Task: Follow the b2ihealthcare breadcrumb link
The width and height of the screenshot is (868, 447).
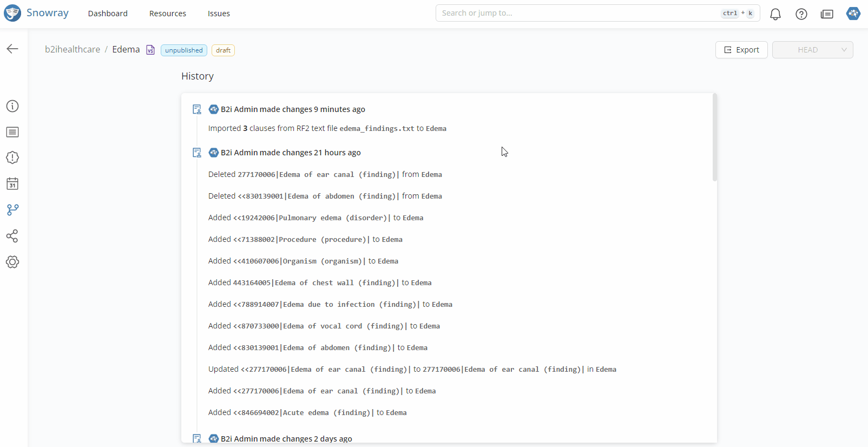Action: point(73,49)
